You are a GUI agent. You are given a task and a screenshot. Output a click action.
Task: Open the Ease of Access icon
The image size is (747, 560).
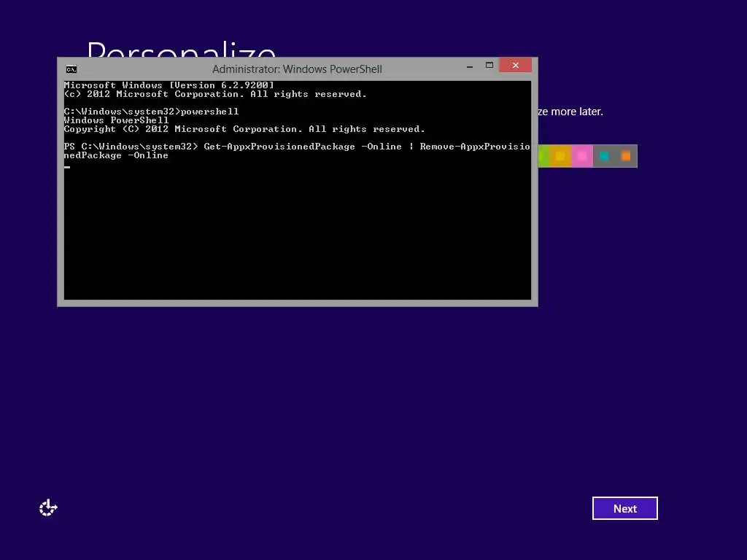(x=48, y=507)
